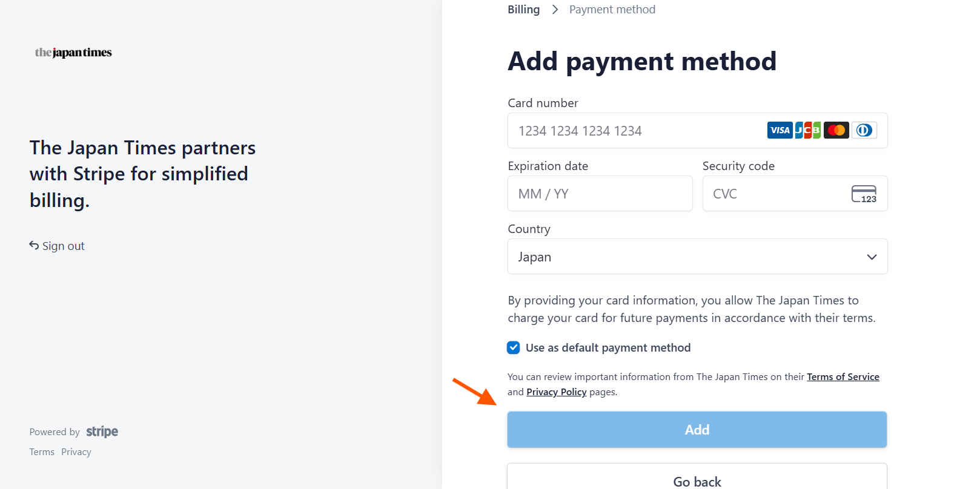Viewport: 980px width, 489px height.
Task: Click the Japan Times logo
Action: [x=73, y=53]
